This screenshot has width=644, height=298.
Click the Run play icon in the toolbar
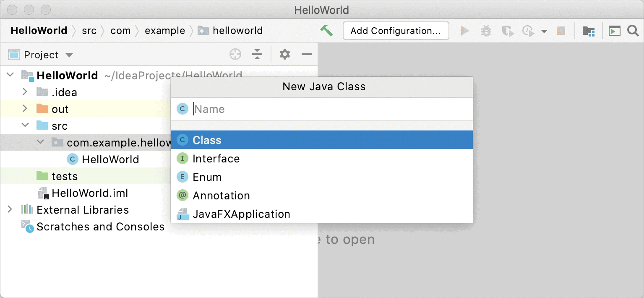[x=465, y=30]
